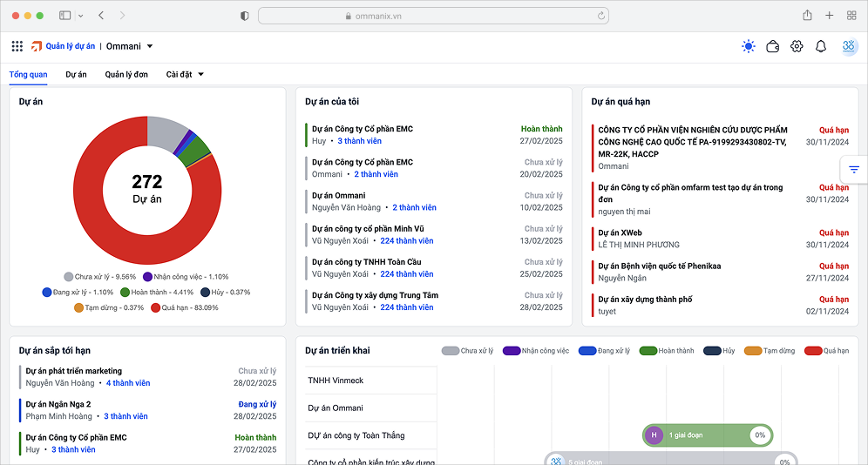868x465 pixels.
Task: Open Safari sidebar dropdown chevron
Action: tap(81, 16)
